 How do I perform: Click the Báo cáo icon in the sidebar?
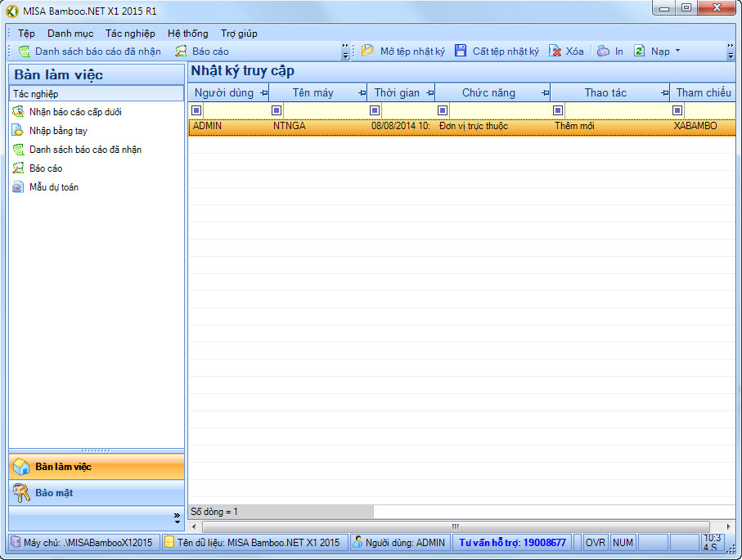coord(18,168)
